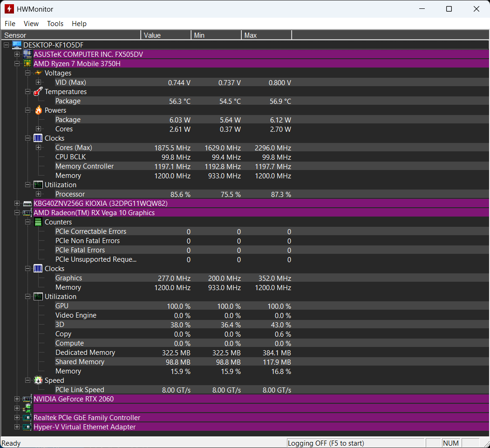Click the Speed gauge icon

click(38, 380)
